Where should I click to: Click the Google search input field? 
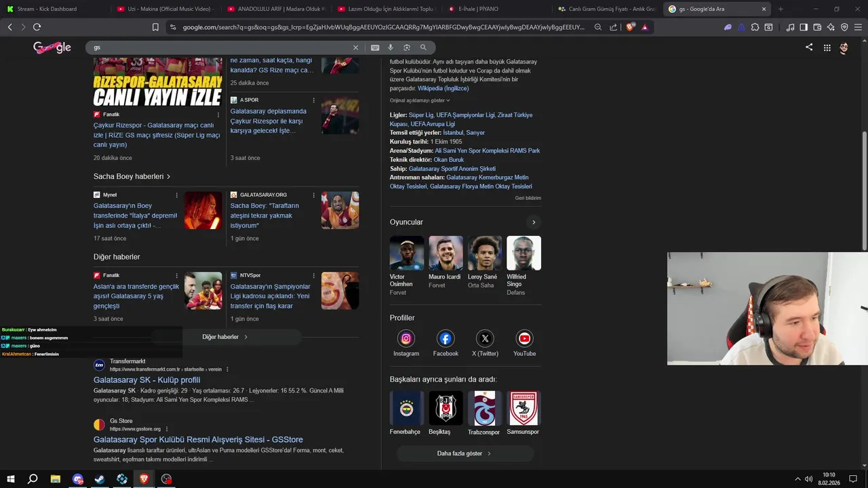220,47
